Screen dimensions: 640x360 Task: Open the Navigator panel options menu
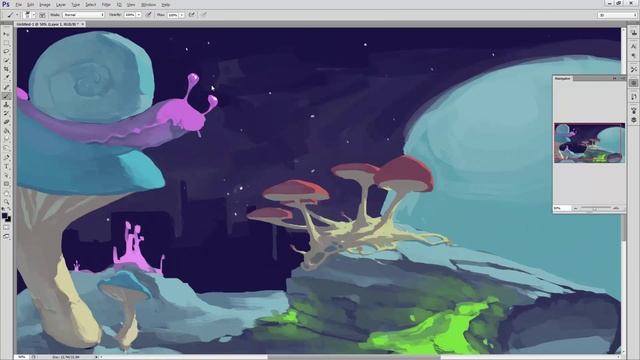[x=623, y=78]
